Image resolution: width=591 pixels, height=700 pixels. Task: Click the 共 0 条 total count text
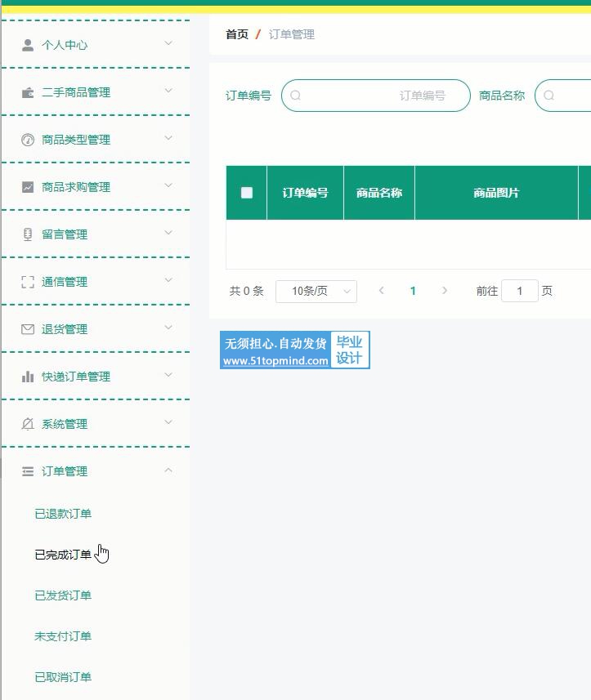(x=247, y=291)
